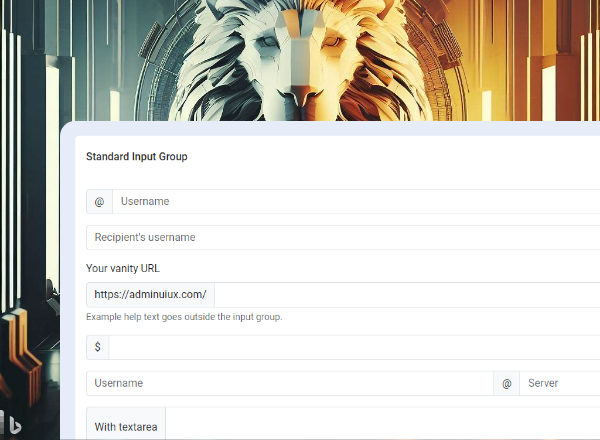
Task: Click into the dollar amount input
Action: point(350,347)
